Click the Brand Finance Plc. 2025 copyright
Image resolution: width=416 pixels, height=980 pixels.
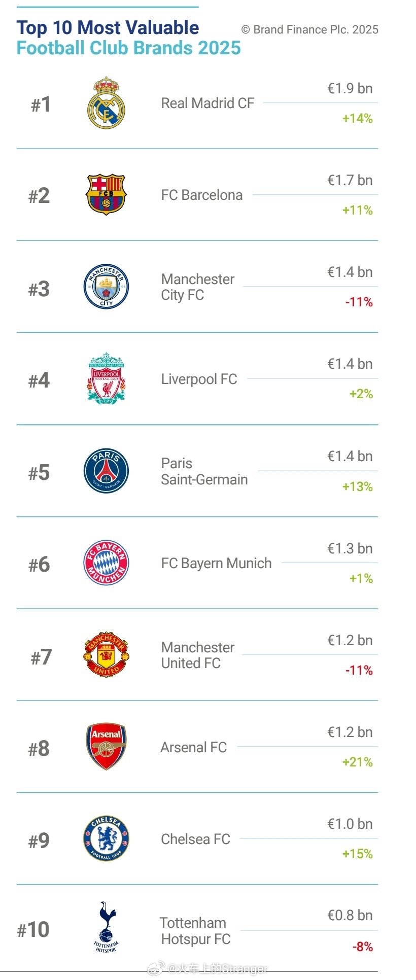(310, 30)
